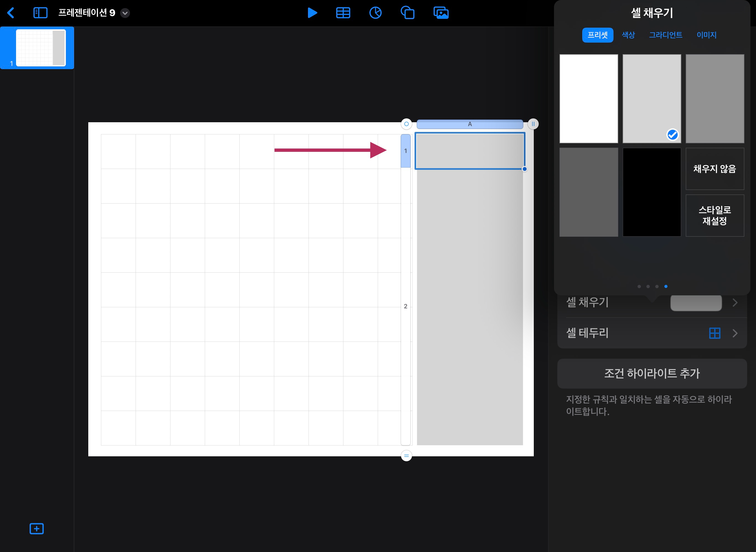Open the 셀 채우기 row color preview
Screen dimensions: 756x552
(x=696, y=303)
